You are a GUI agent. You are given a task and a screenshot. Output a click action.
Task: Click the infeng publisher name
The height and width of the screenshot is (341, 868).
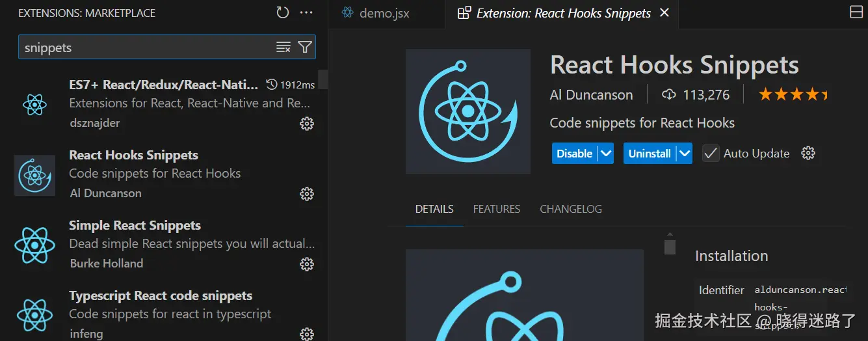point(86,333)
